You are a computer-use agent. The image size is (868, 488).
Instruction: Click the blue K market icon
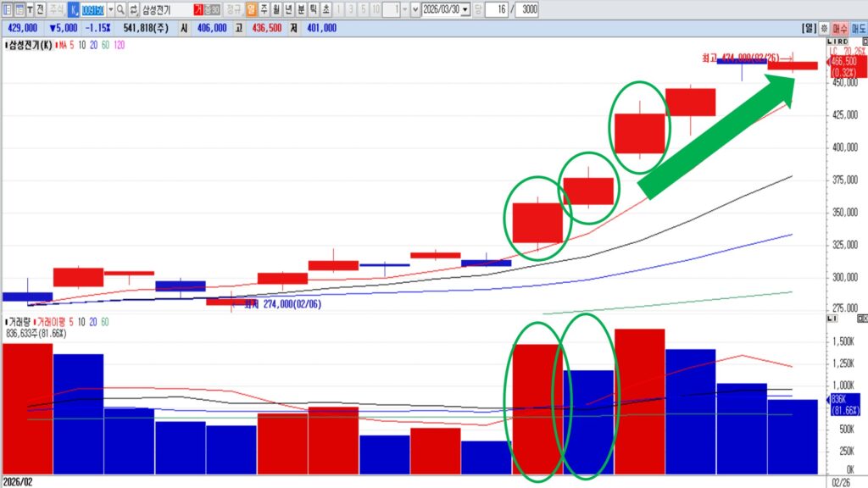pyautogui.click(x=73, y=9)
